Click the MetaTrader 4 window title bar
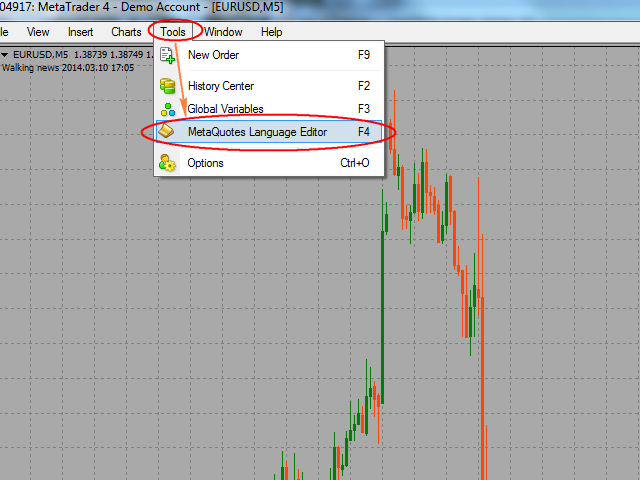Viewport: 640px width, 480px height. [320, 8]
